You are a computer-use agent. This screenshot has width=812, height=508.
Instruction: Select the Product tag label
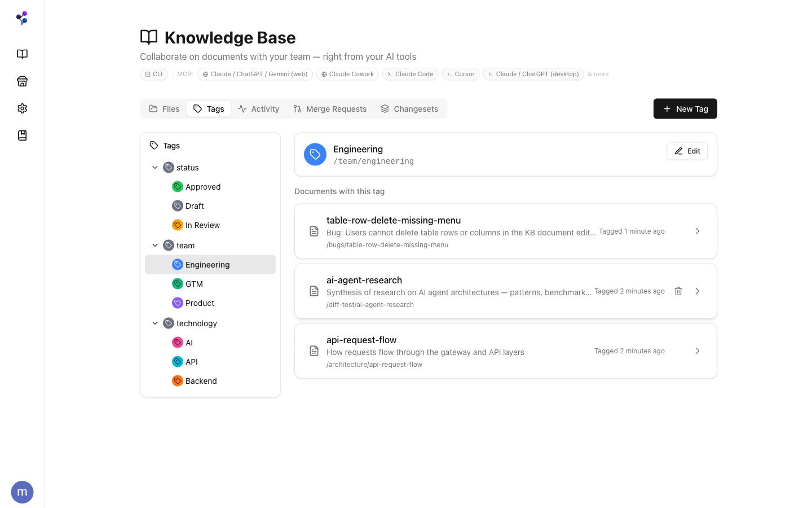200,303
